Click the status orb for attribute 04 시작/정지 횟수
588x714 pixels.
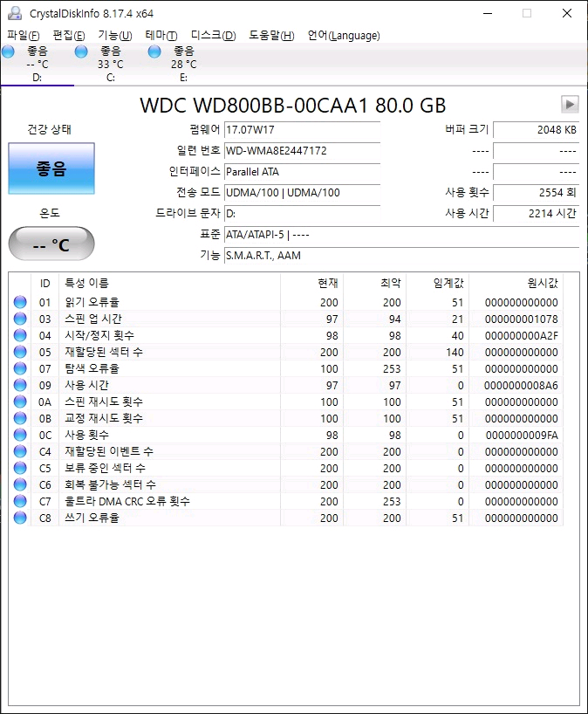click(x=20, y=335)
